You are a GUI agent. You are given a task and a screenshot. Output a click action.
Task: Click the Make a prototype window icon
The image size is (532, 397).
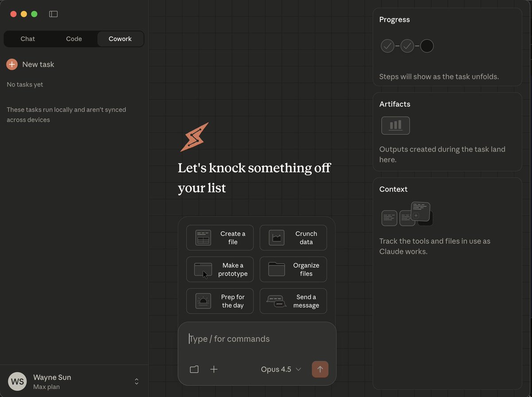click(x=203, y=269)
